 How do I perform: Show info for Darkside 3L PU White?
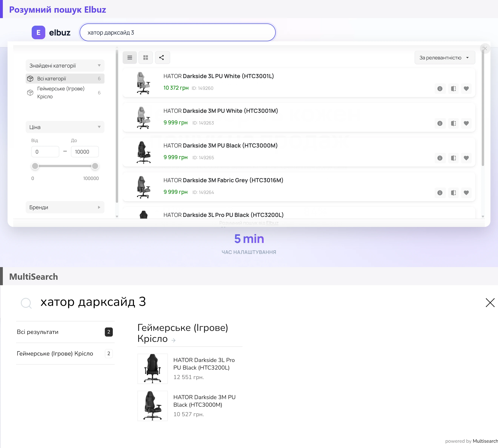(440, 89)
